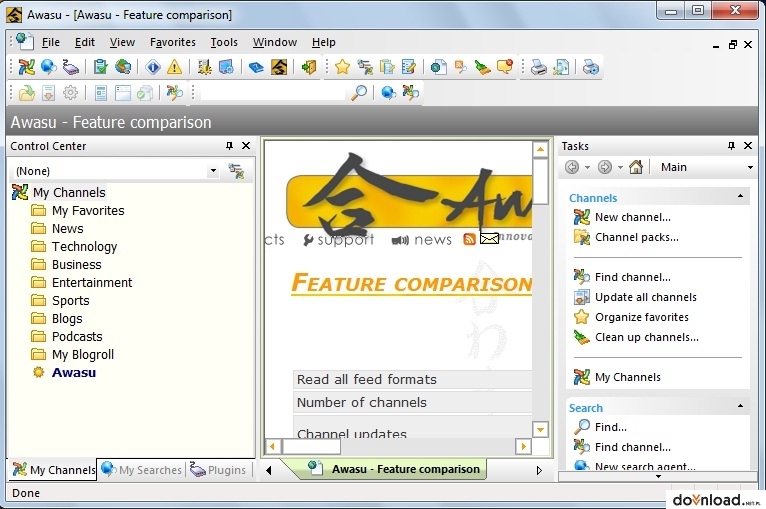Click the vertical scrollbar thumb in the web page

(x=540, y=181)
